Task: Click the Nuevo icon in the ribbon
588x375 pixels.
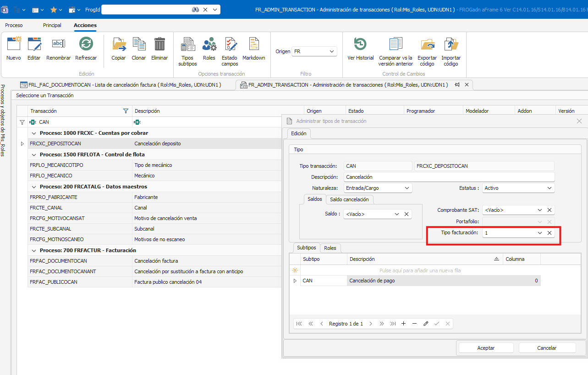Action: point(14,44)
